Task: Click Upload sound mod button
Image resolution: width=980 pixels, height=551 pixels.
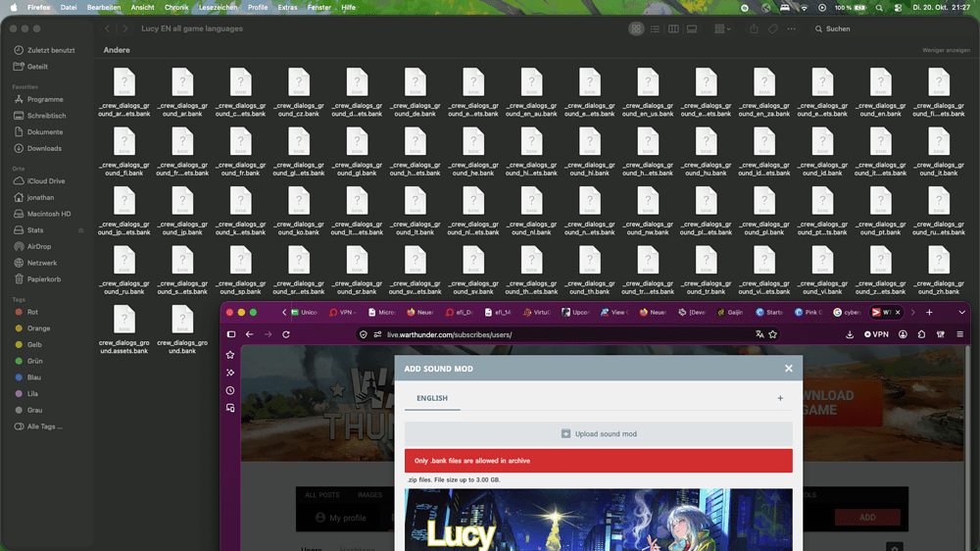Action: click(598, 433)
